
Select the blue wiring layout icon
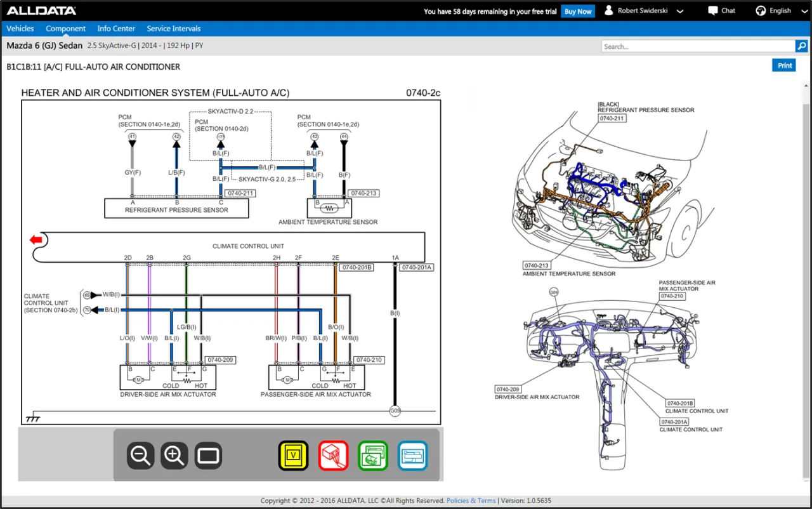pos(412,456)
